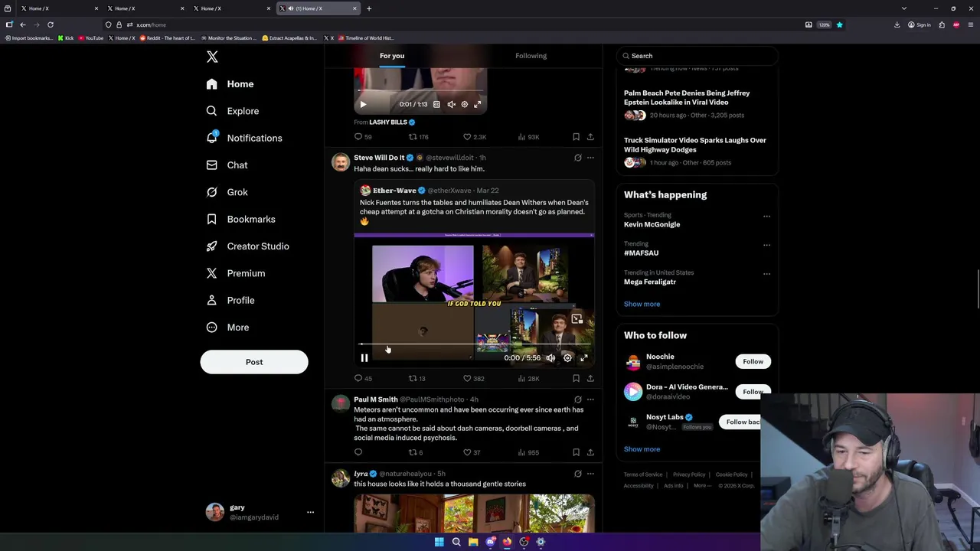Image resolution: width=980 pixels, height=551 pixels.
Task: Open Premium page
Action: pos(235,273)
